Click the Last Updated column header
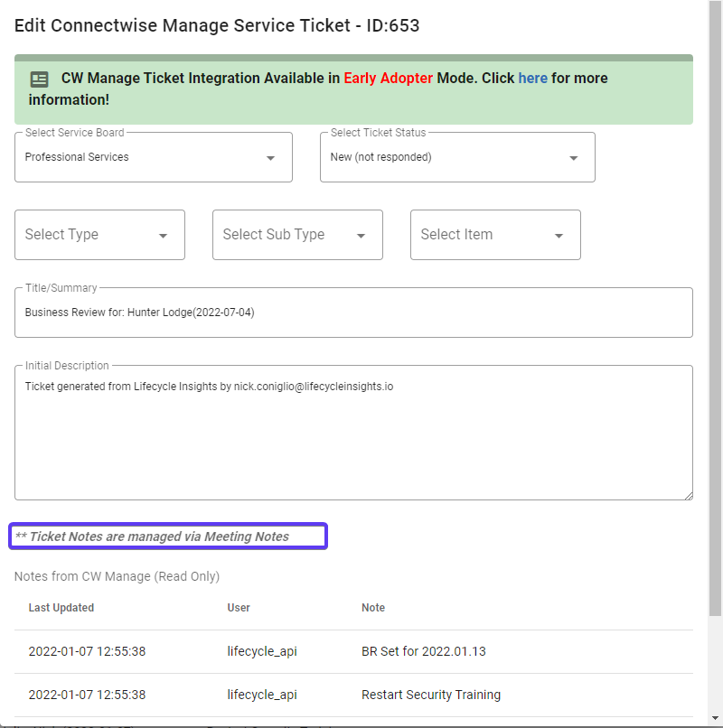The width and height of the screenshot is (723, 728). (61, 608)
